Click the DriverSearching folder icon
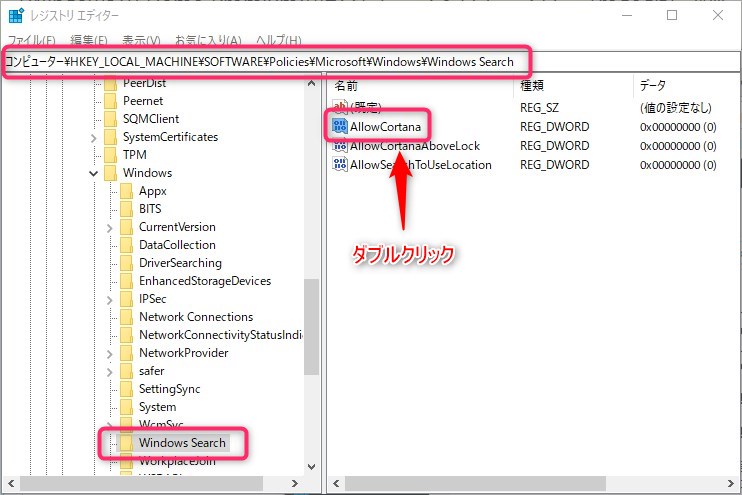The width and height of the screenshot is (742, 495). [126, 263]
